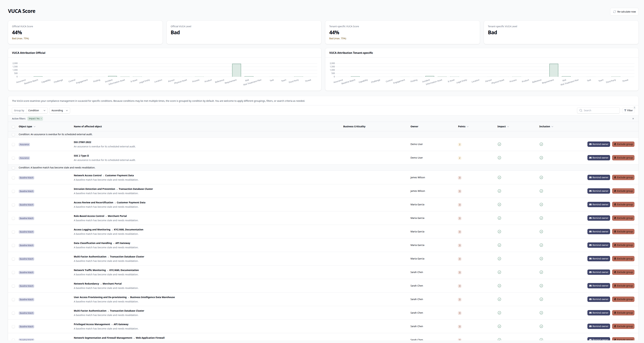
Task: Check the select-all checkbox in the table header
Action: pyautogui.click(x=13, y=127)
